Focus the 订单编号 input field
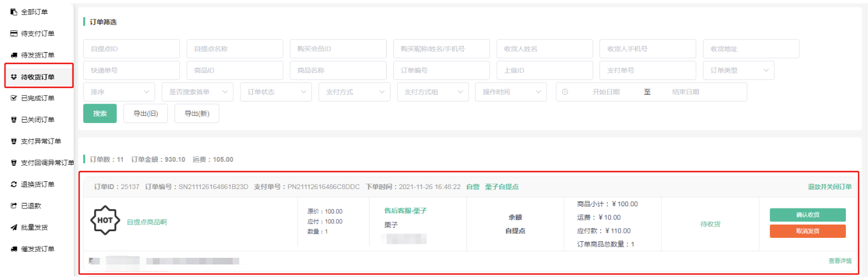The height and width of the screenshot is (280, 868). click(x=441, y=70)
